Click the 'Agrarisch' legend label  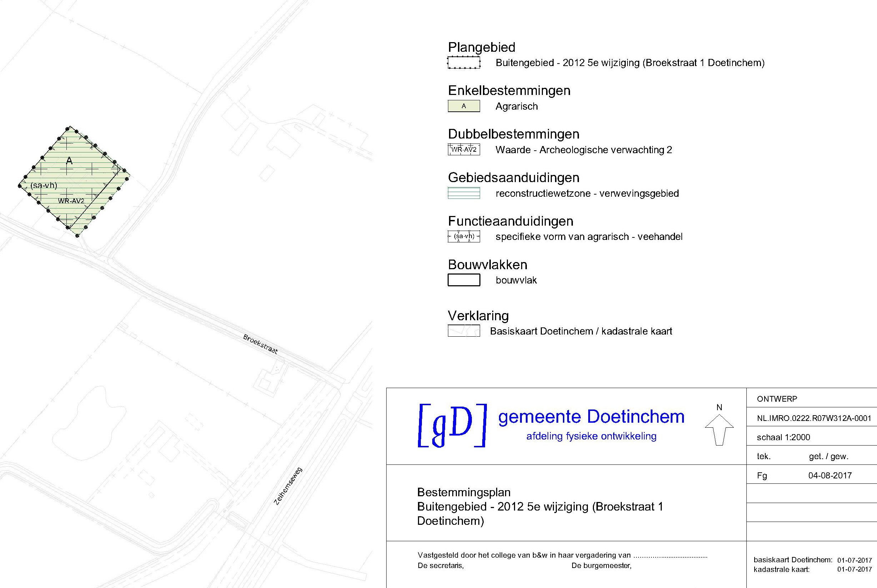(517, 106)
